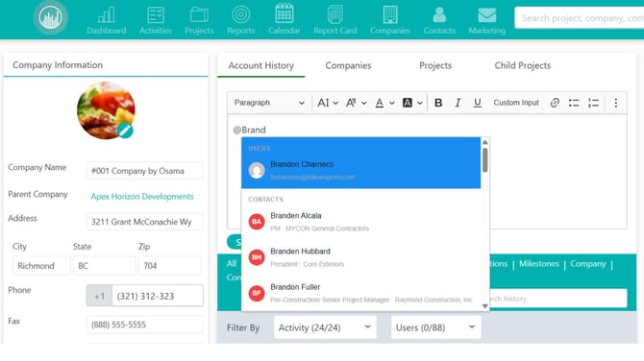The image size is (644, 361).
Task: Switch to the Companies tab
Action: click(x=348, y=65)
